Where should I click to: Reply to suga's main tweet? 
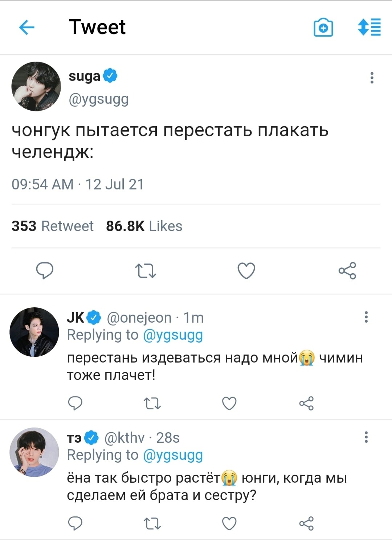45,271
